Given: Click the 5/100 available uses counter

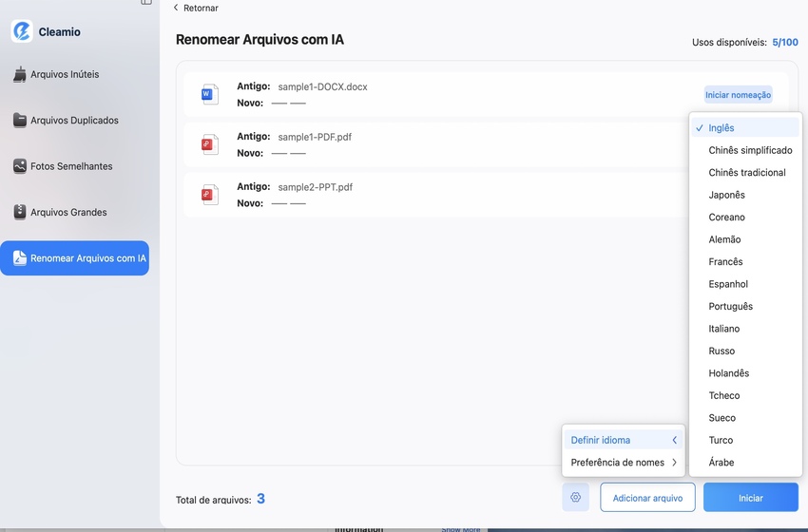Looking at the screenshot, I should click(785, 42).
